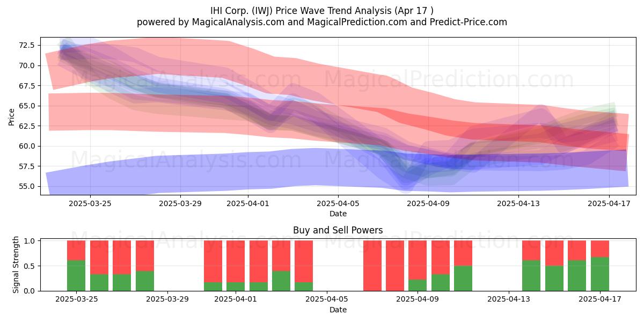This screenshot has width=644, height=322.
Task: Select the 2025-03-25 green bar in the powers chart
Action: click(x=76, y=275)
